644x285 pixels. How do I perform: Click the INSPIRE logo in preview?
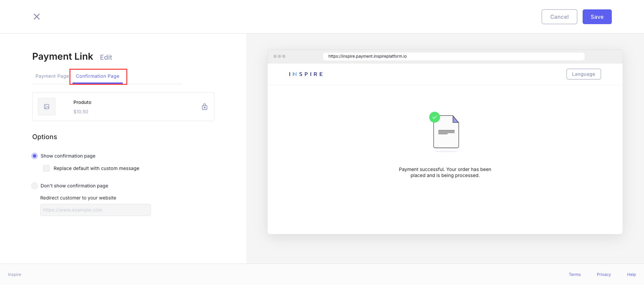pyautogui.click(x=306, y=74)
